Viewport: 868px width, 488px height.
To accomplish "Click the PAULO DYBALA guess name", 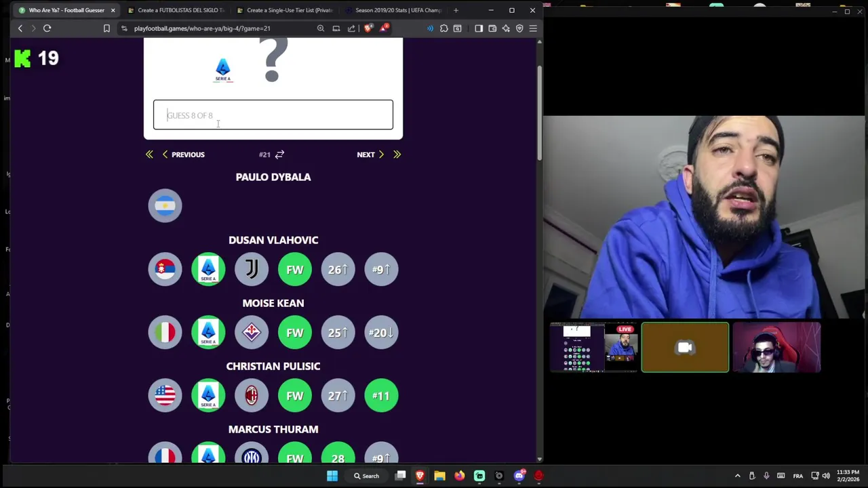I will click(x=273, y=177).
